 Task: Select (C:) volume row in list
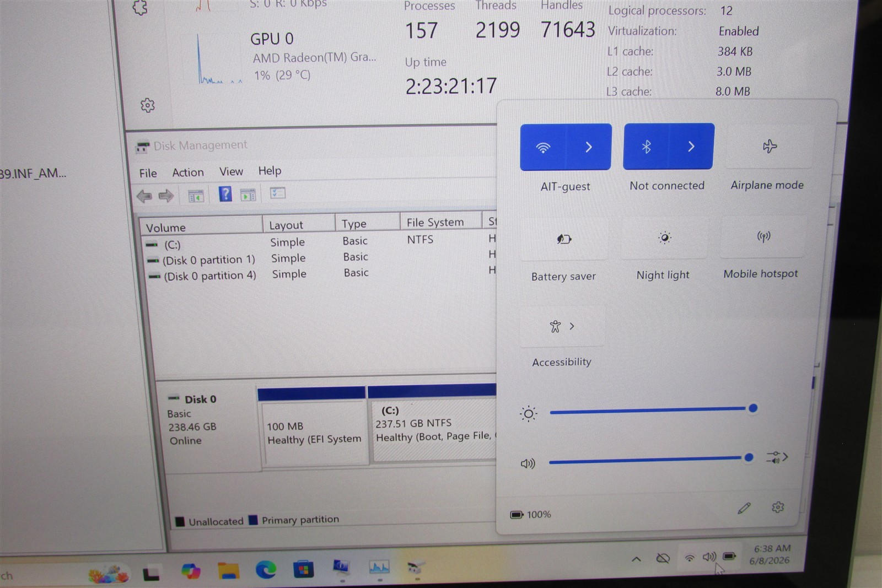[320, 242]
